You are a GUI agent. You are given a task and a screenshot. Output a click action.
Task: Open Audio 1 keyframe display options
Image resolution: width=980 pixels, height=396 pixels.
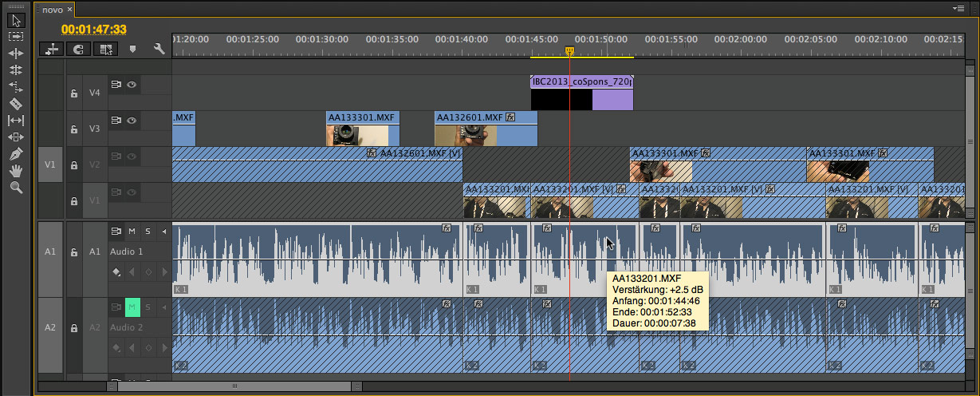pyautogui.click(x=117, y=271)
